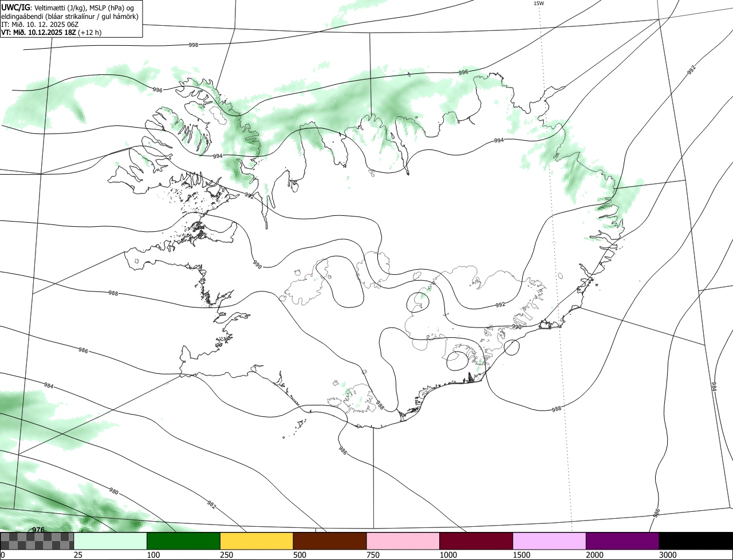Click the '1500' legend scale value
Image resolution: width=733 pixels, height=560 pixels.
click(522, 555)
